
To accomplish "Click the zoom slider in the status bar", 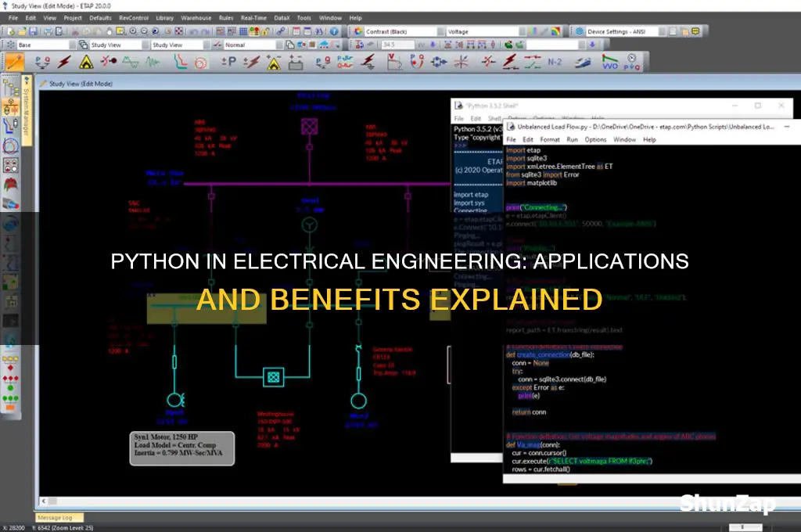I will [745, 527].
